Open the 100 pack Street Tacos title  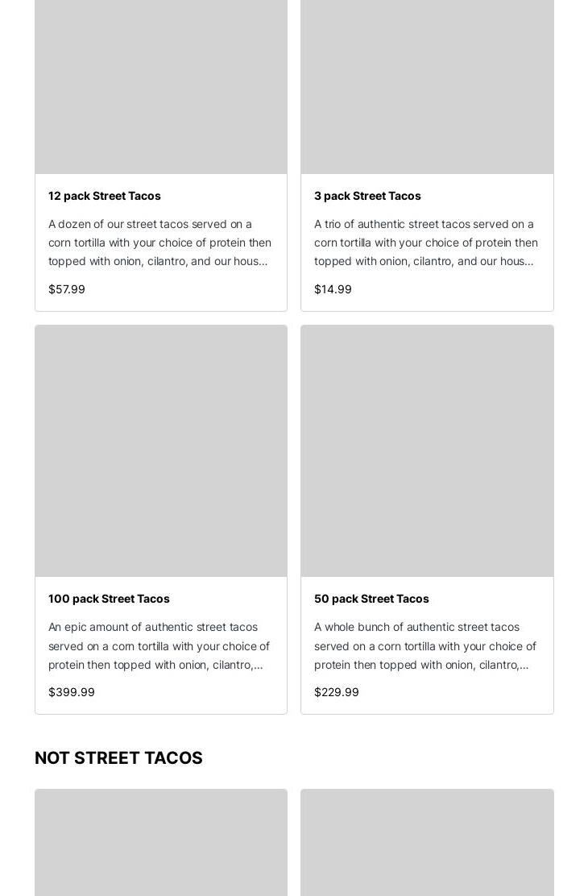109,599
